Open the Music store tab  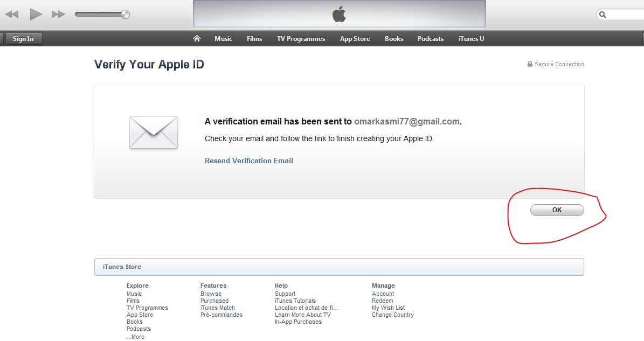pos(224,39)
